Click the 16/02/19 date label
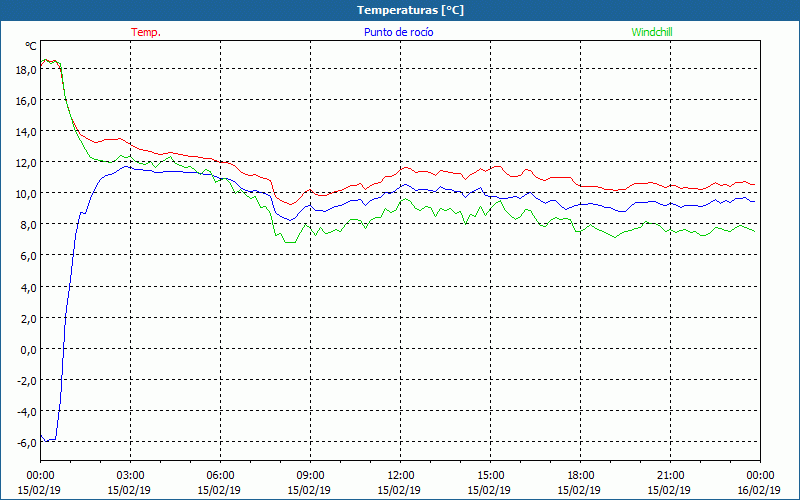Screen dimensions: 800x500 (x=759, y=490)
